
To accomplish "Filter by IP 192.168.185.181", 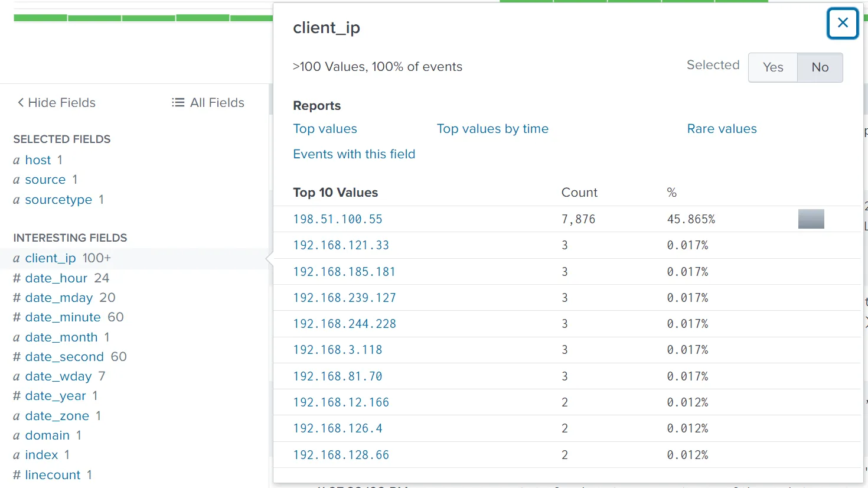I will point(344,272).
